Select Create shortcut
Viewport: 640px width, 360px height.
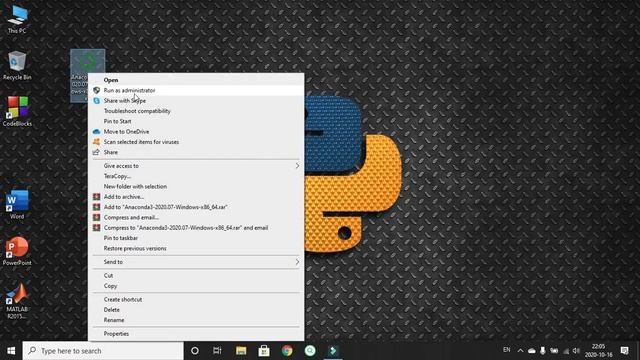click(x=196, y=299)
